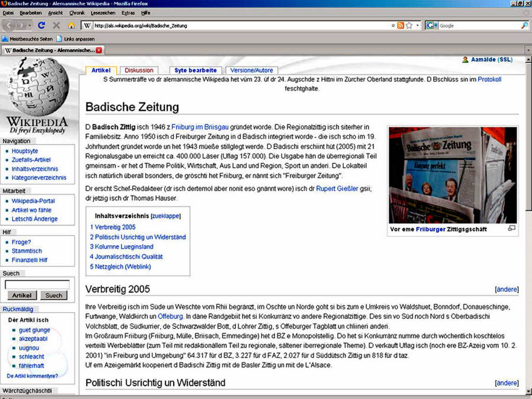The width and height of the screenshot is (532, 399).
Task: Jump to 1 Verbreitig 2005 section
Action: pos(113,228)
